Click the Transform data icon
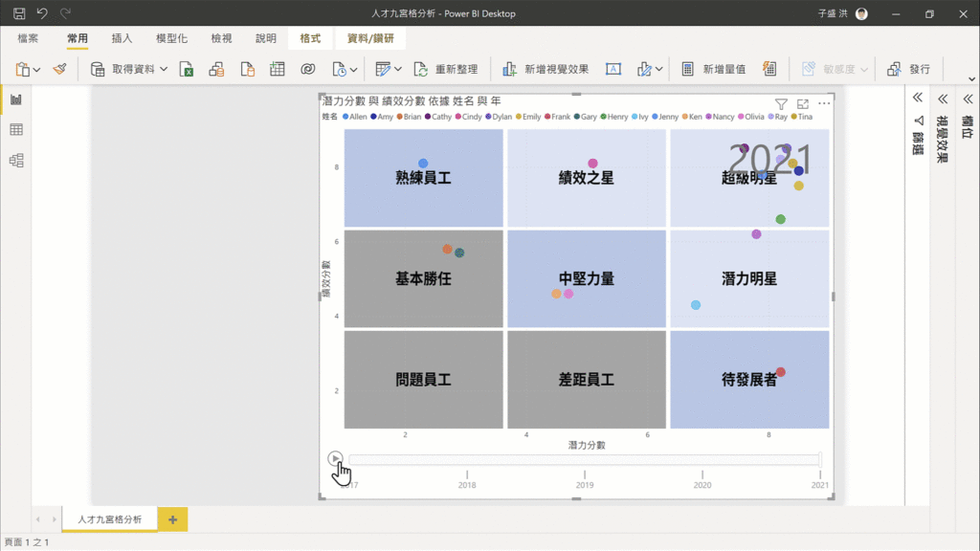Screen dimensions: 980x551 (x=383, y=69)
